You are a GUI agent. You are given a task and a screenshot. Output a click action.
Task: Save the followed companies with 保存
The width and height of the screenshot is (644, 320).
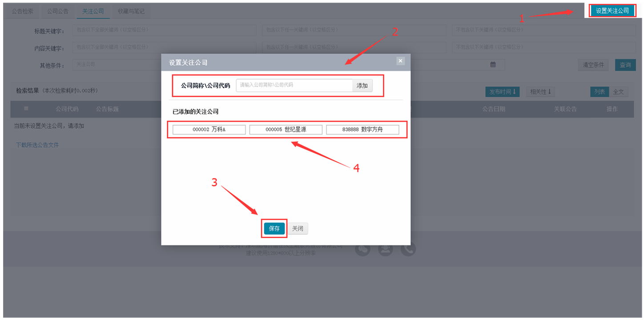pos(274,228)
